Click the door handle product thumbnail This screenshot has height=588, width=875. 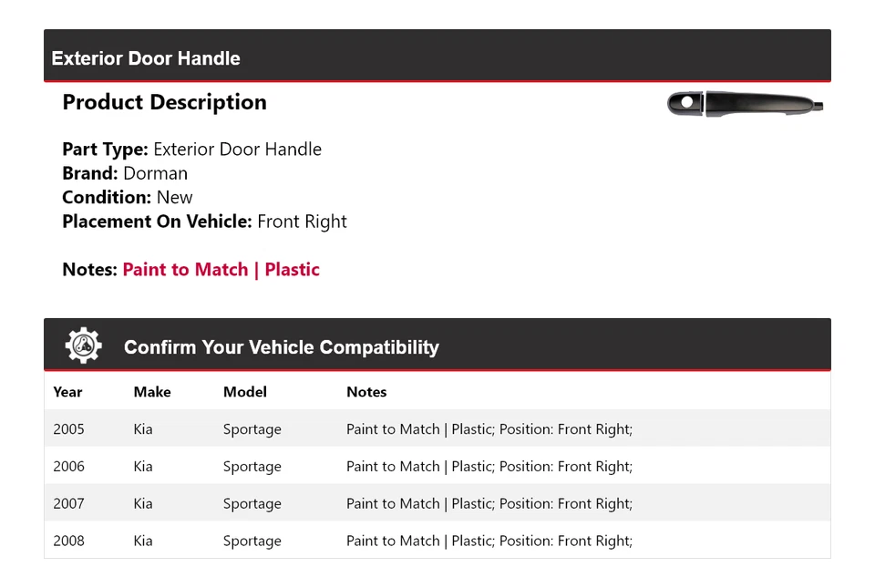746,104
